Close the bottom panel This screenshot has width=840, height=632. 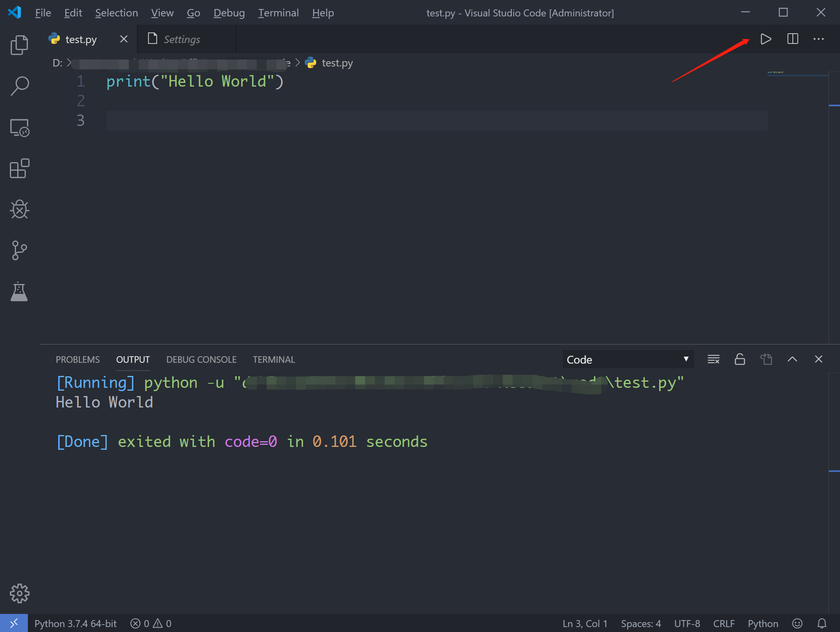[x=819, y=360]
